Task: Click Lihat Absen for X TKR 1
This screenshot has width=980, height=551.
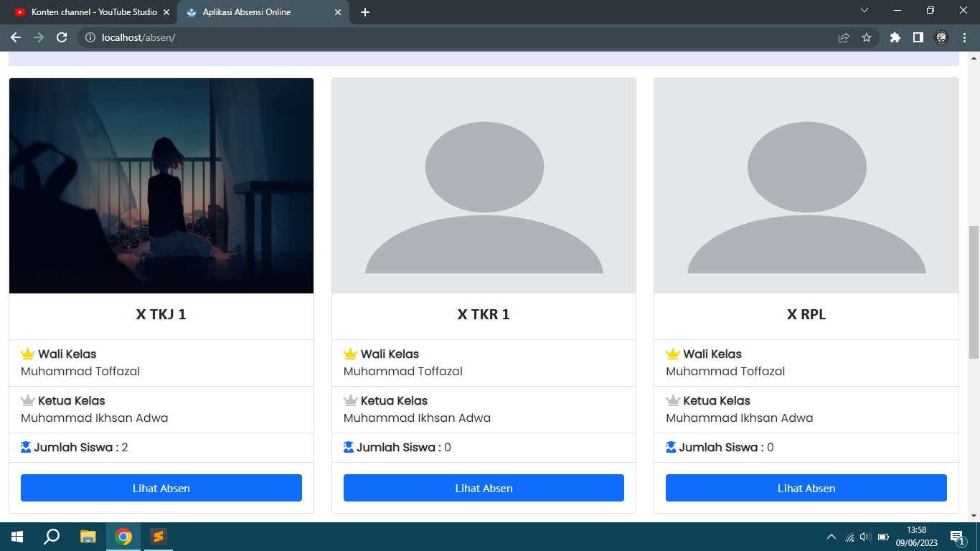Action: tap(484, 488)
